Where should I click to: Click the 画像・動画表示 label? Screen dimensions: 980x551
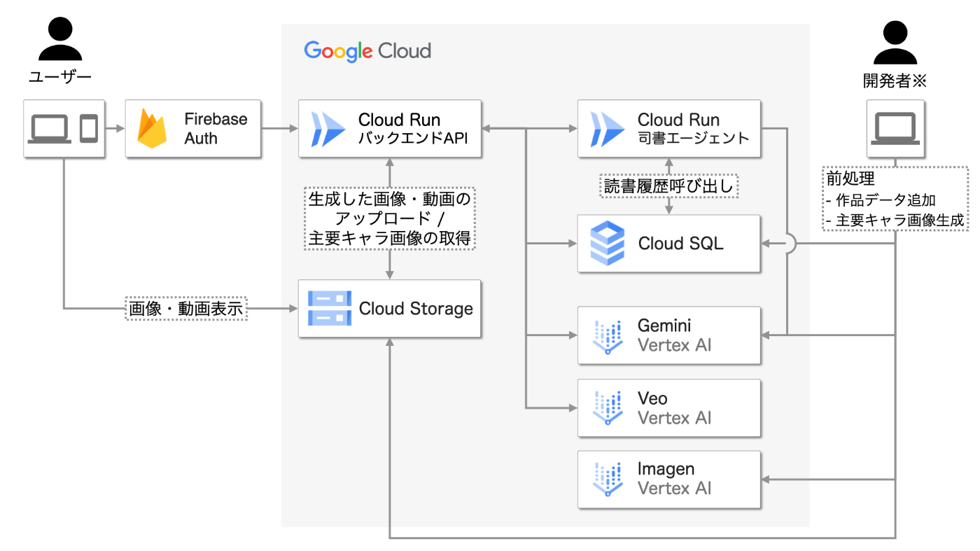pos(185,308)
